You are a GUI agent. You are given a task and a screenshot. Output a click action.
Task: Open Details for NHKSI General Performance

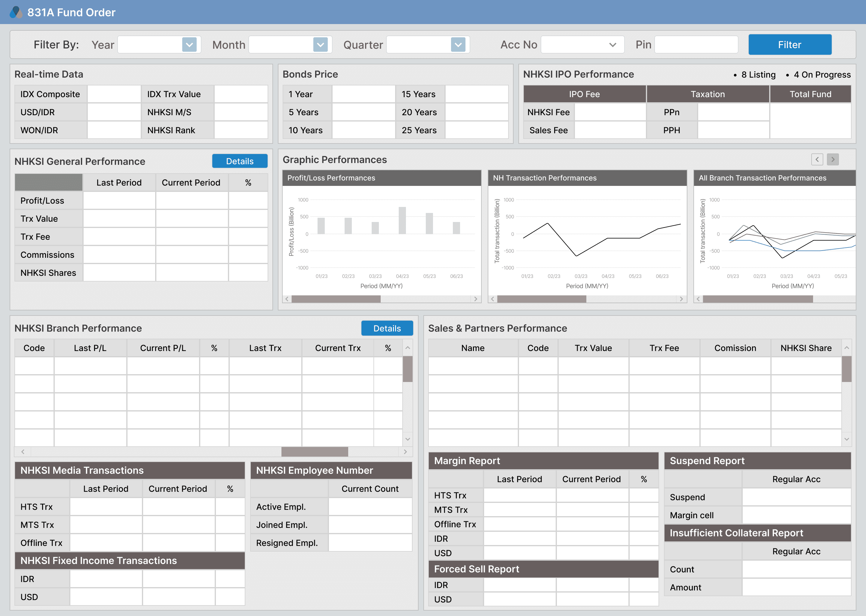pyautogui.click(x=240, y=161)
